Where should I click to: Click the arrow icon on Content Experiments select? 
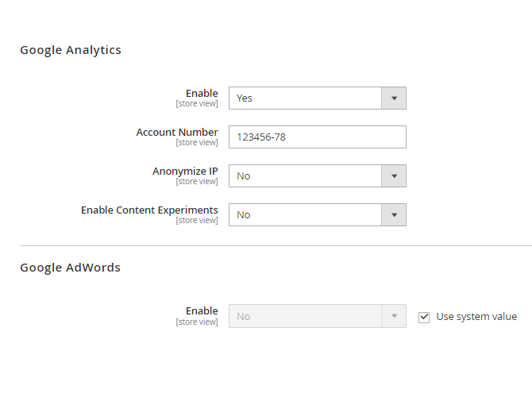394,214
